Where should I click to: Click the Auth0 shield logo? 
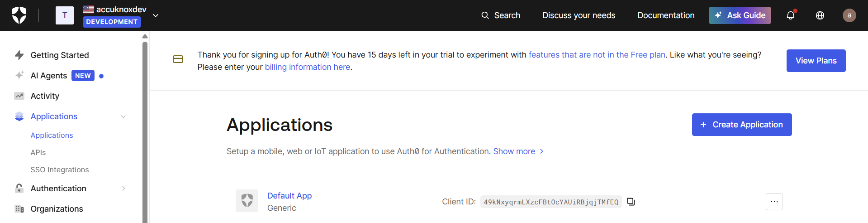click(19, 15)
